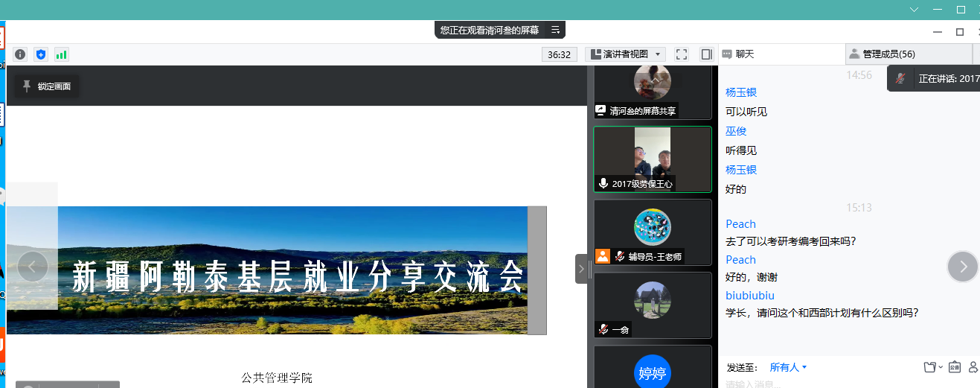Pin the screen with 锁定画面
This screenshot has height=388, width=980.
47,86
